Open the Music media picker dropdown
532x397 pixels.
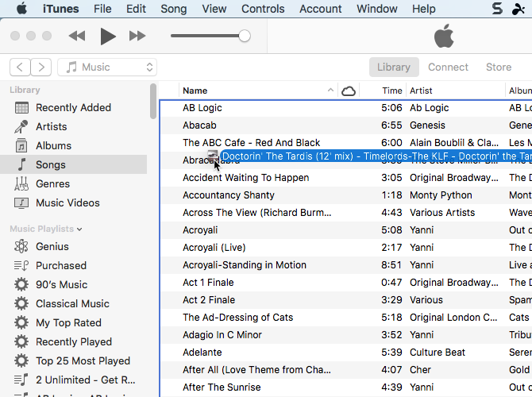coord(107,67)
